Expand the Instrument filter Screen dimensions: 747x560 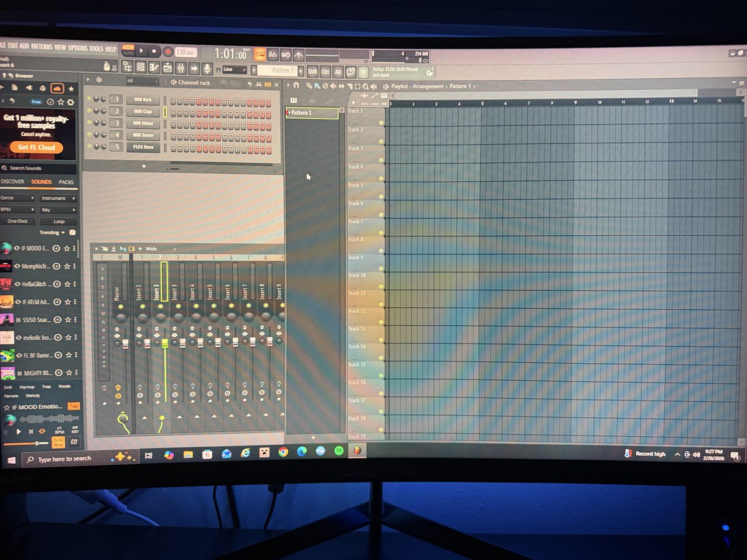[x=58, y=198]
